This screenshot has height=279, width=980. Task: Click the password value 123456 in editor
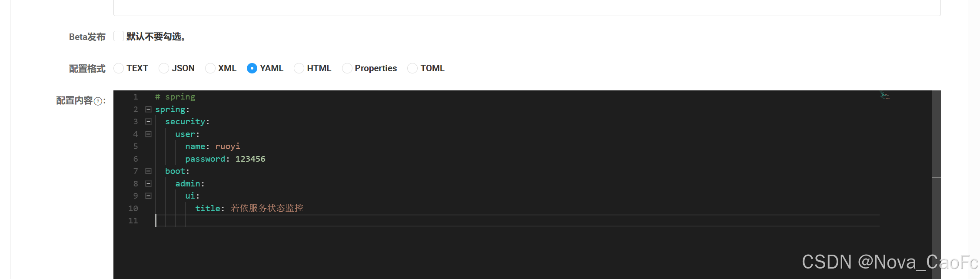click(x=250, y=159)
